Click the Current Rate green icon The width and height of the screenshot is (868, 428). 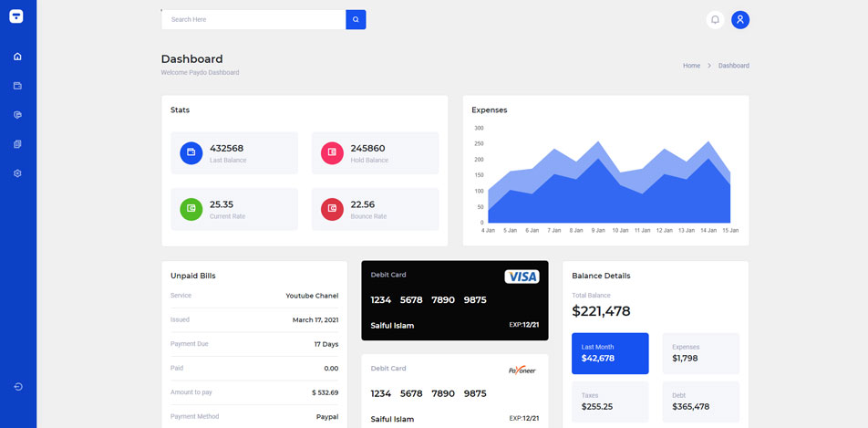[191, 209]
